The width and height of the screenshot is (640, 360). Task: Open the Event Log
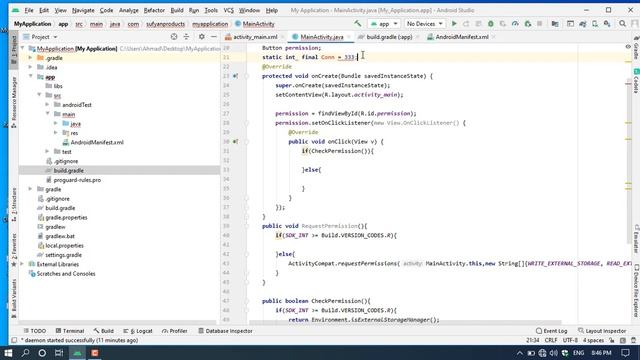551,331
